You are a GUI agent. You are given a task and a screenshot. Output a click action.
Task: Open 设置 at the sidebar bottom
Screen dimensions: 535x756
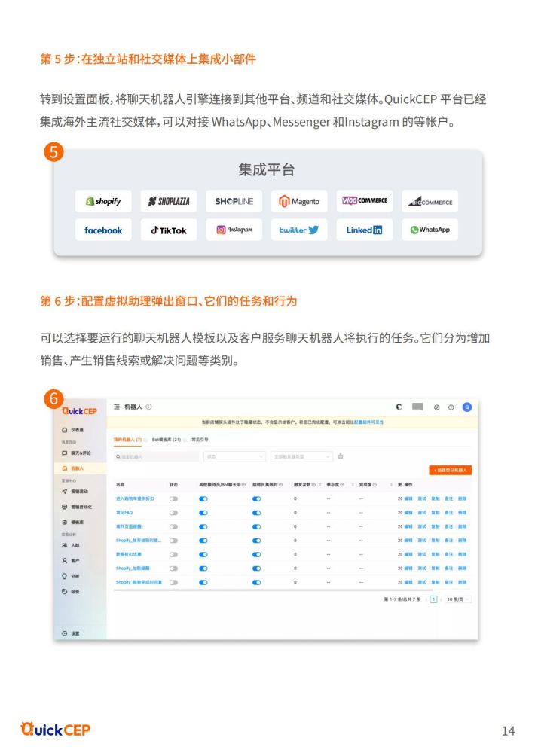(72, 633)
